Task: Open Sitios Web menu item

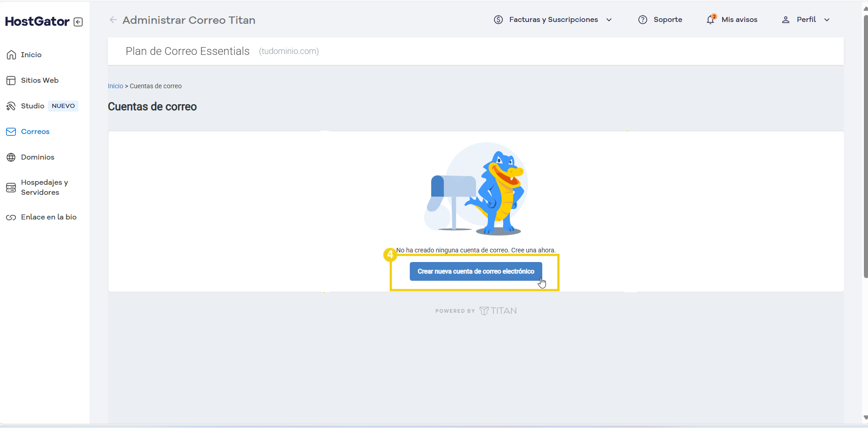Action: point(40,80)
